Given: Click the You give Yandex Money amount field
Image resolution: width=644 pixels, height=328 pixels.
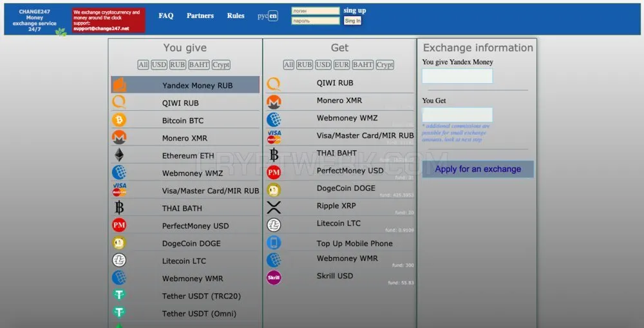Looking at the screenshot, I should point(457,76).
